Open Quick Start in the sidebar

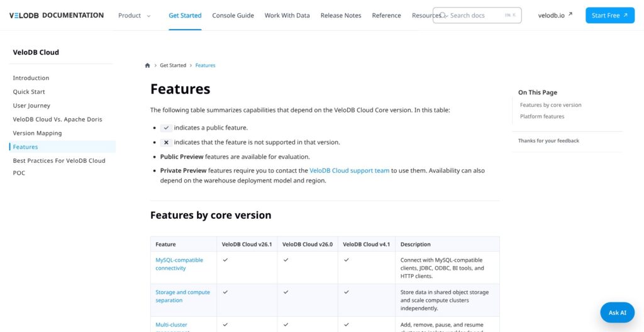29,92
